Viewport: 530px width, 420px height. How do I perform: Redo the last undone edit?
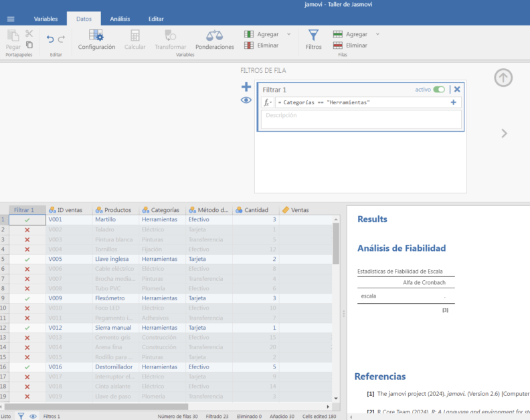tap(61, 39)
